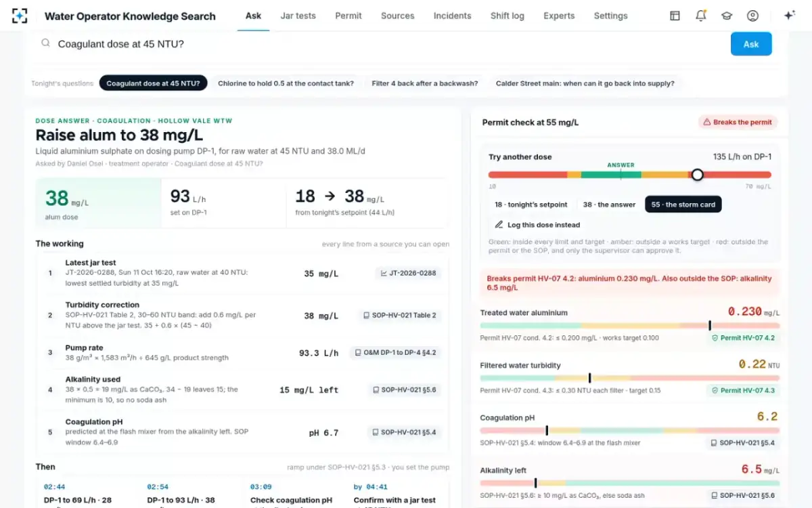
Task: Open Permit HV-07 4.2 badge
Action: pos(742,337)
